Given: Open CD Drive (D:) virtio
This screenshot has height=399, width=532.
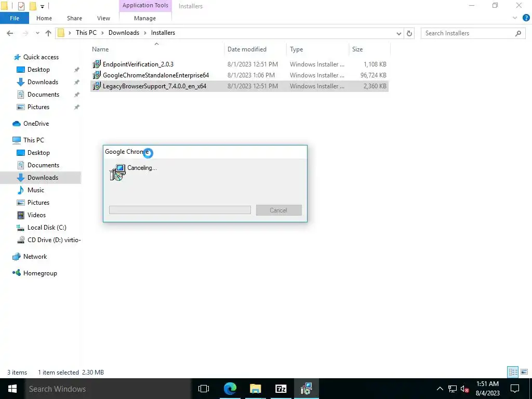Looking at the screenshot, I should click(x=54, y=240).
